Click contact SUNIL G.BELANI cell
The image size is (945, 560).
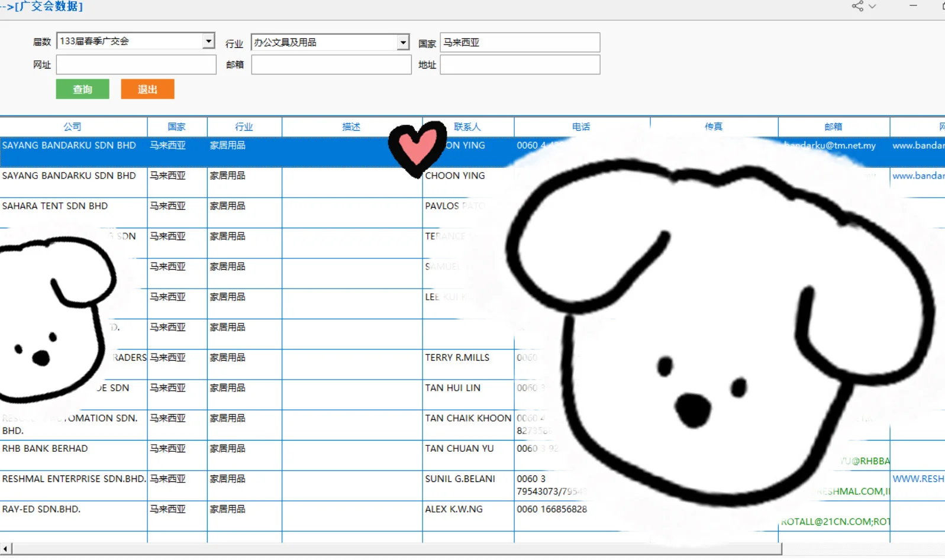coord(468,485)
